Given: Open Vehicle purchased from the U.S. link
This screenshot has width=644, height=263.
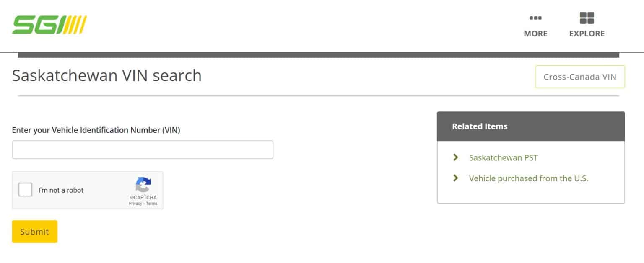Looking at the screenshot, I should point(528,178).
